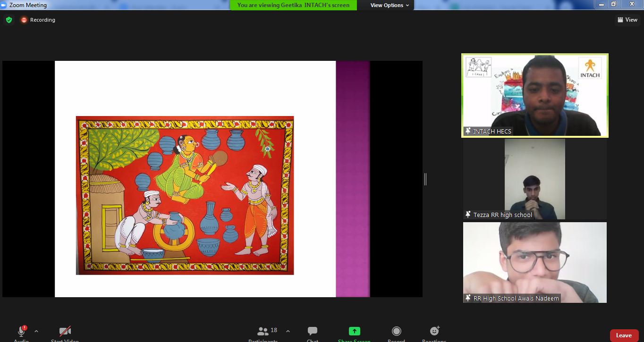Screen dimensions: 644x342
Task: Open the View Options dropdown
Action: pos(390,5)
